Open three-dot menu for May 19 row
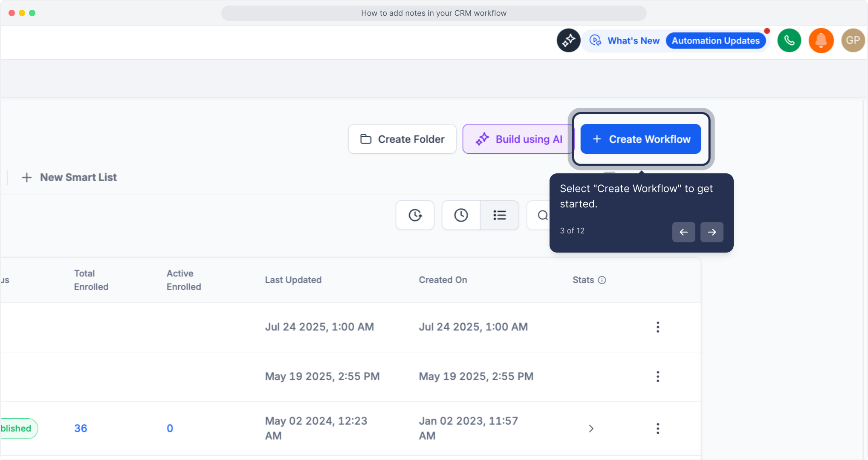Screen dimensions: 868x460 tap(658, 377)
